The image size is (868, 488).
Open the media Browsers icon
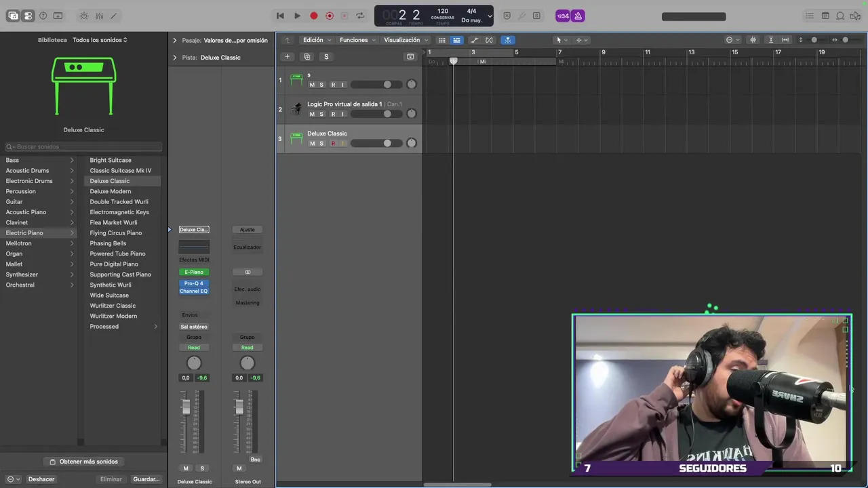point(855,16)
